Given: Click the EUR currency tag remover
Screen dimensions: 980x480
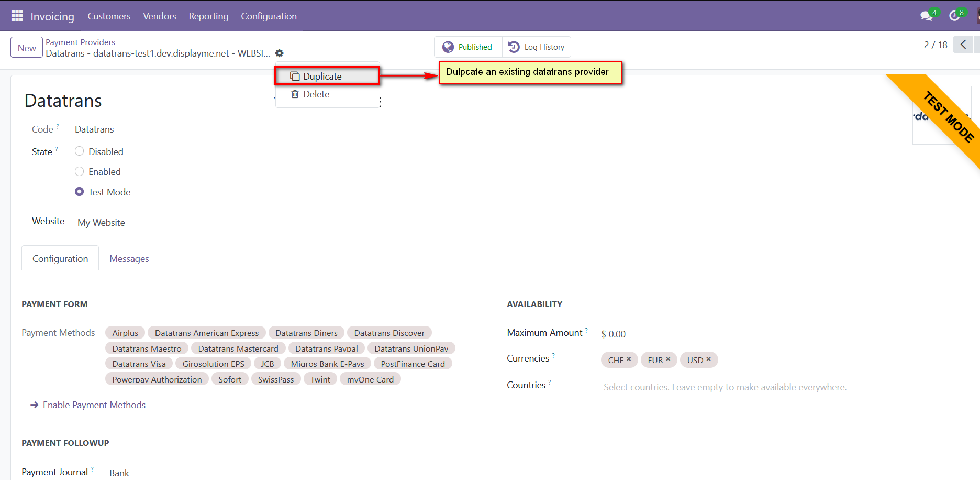Looking at the screenshot, I should click(668, 359).
